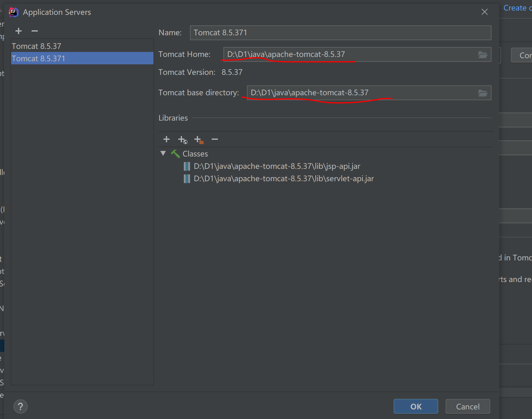Viewport: 532px width, 419px height.
Task: Open the help question mark button
Action: (x=21, y=406)
